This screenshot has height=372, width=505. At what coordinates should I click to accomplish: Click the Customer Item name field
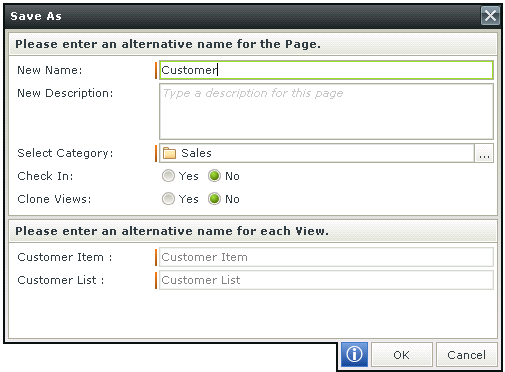pyautogui.click(x=326, y=257)
